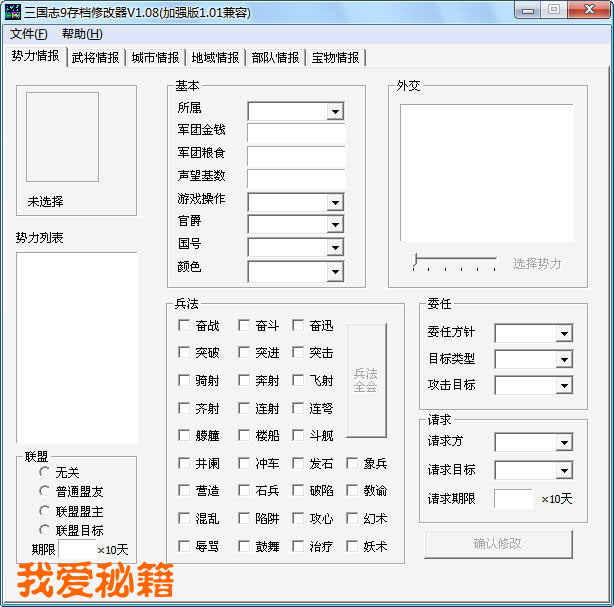
Task: Click the diplomacy slider under 外交
Action: coord(454,262)
